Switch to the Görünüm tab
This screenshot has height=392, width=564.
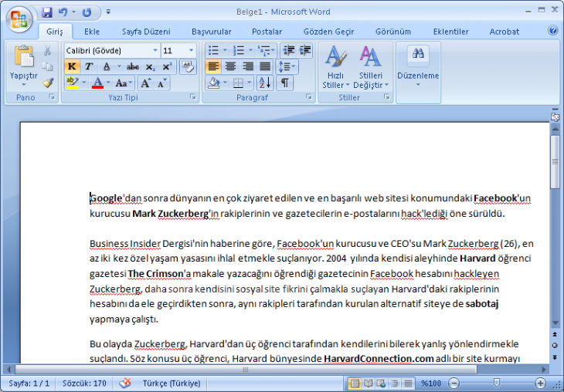point(393,32)
